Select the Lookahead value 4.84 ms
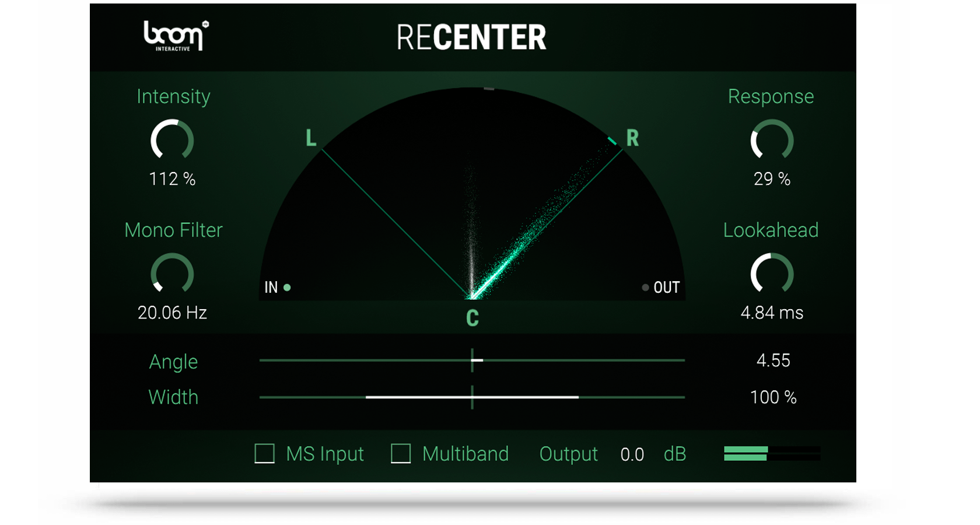This screenshot has height=525, width=980. coord(772,313)
